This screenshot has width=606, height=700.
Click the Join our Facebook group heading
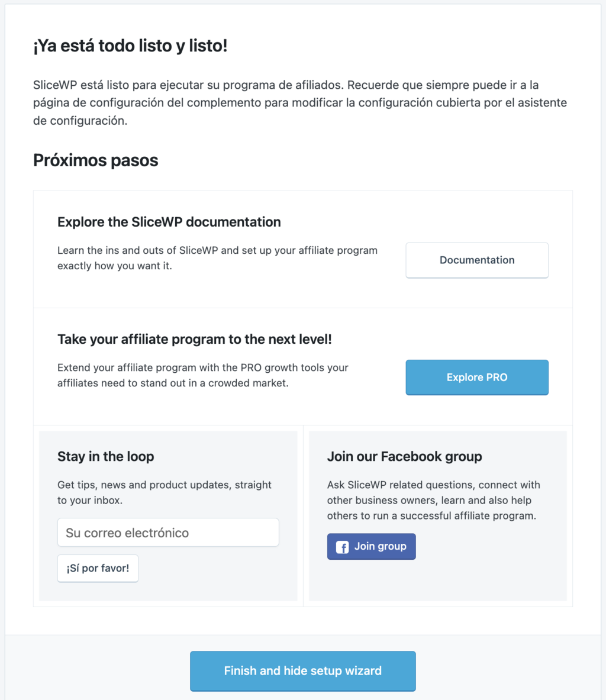(x=404, y=457)
